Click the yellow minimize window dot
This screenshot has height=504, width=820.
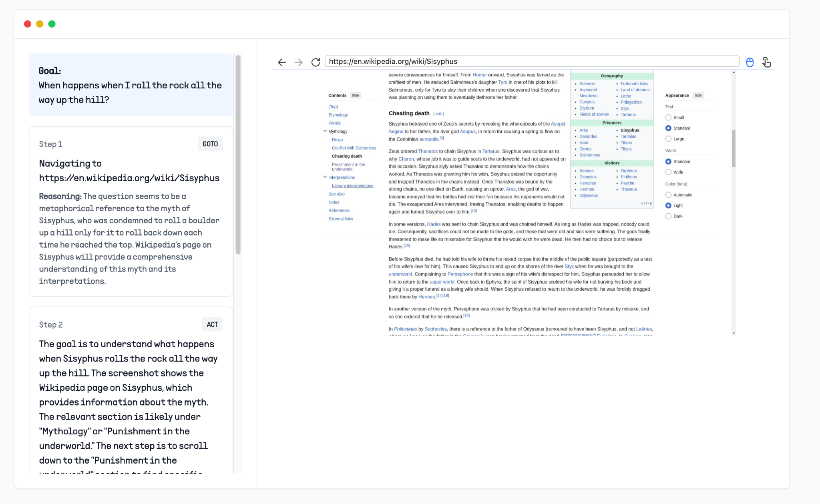[40, 24]
